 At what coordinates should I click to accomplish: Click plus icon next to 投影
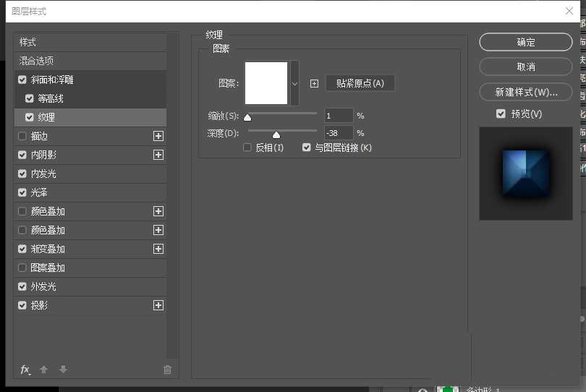click(158, 305)
